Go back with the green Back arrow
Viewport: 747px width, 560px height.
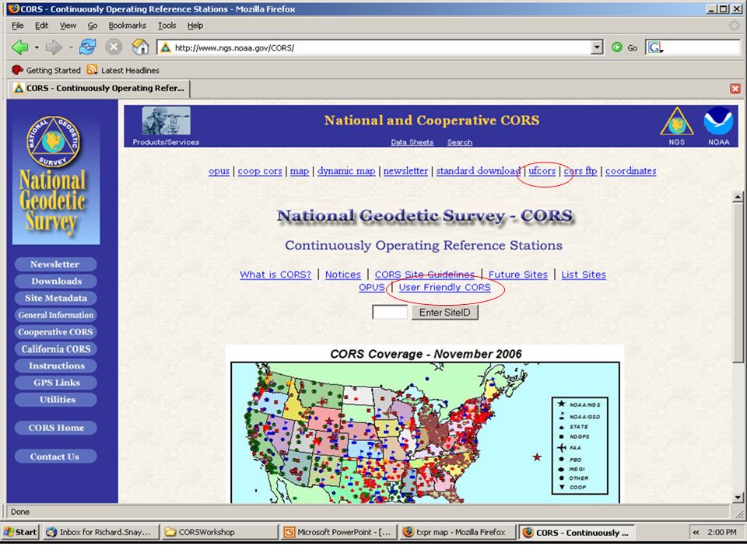coord(20,47)
